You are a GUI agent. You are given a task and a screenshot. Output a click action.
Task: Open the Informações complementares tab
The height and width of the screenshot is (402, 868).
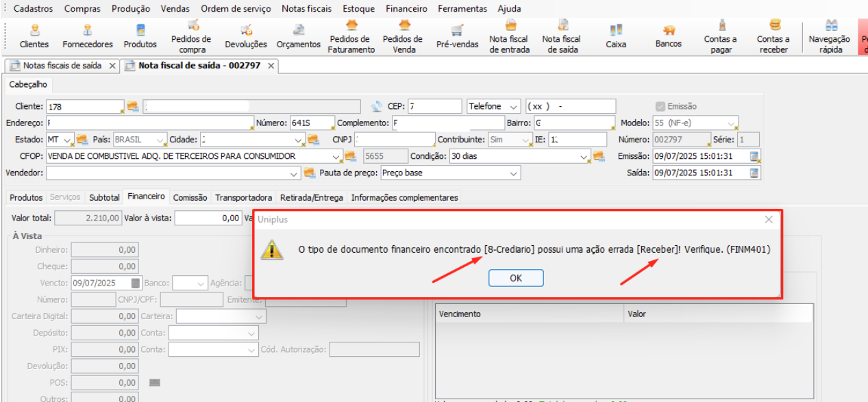pos(404,197)
